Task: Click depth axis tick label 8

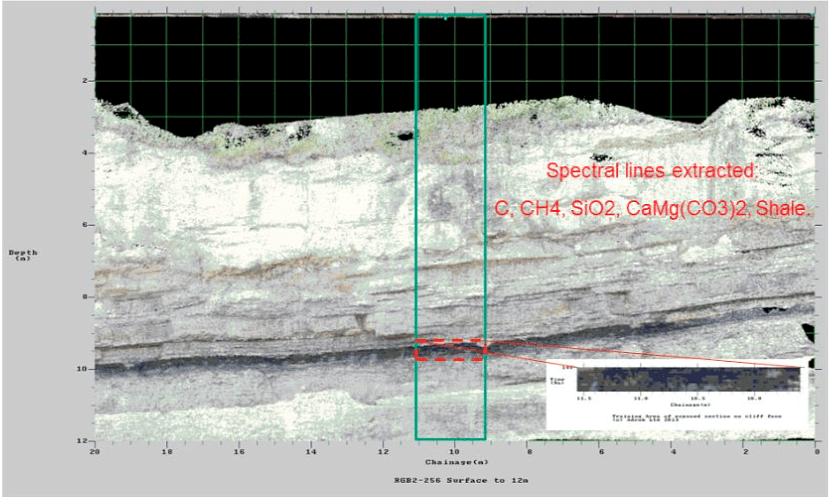Action: point(85,297)
